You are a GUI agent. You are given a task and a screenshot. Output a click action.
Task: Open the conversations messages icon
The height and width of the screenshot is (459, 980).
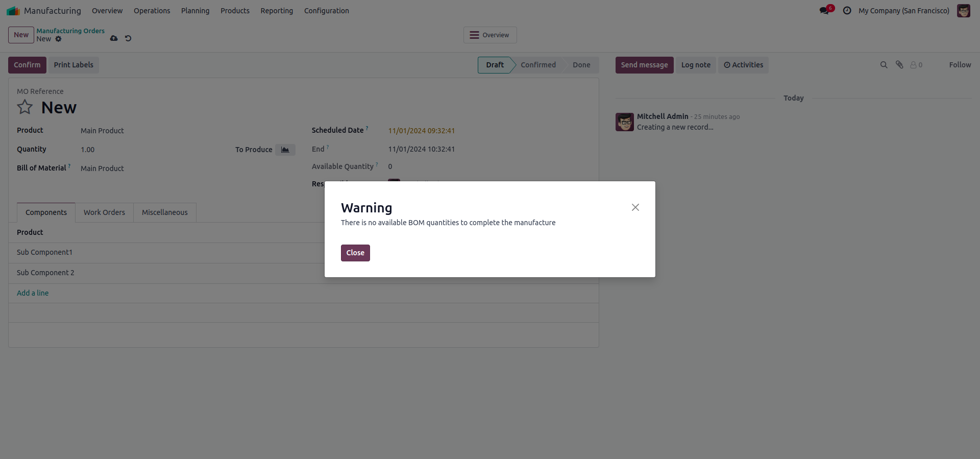click(825, 11)
